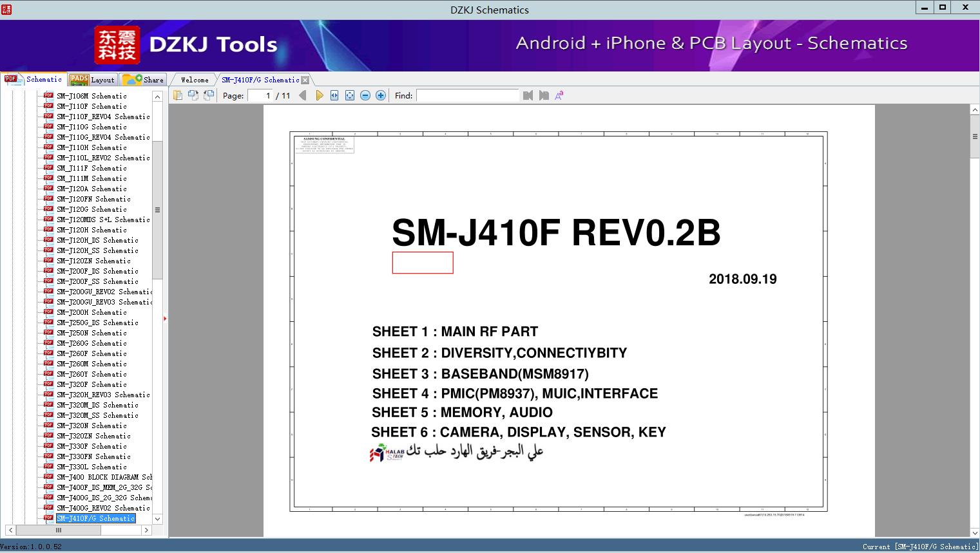980x553 pixels.
Task: Go to the next page
Action: click(x=319, y=95)
